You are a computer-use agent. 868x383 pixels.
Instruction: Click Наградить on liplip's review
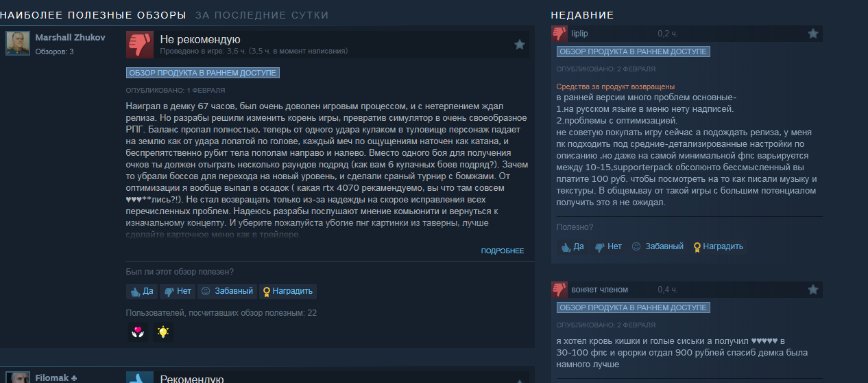(719, 246)
